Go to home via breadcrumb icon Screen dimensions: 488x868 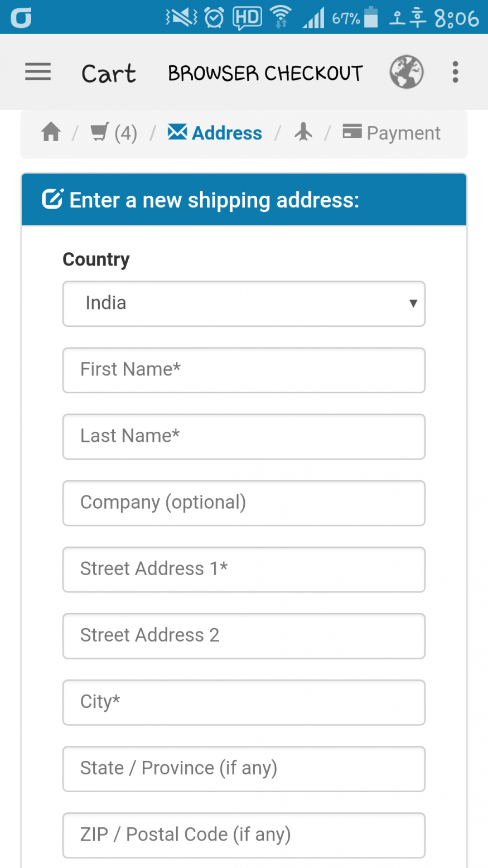click(51, 133)
